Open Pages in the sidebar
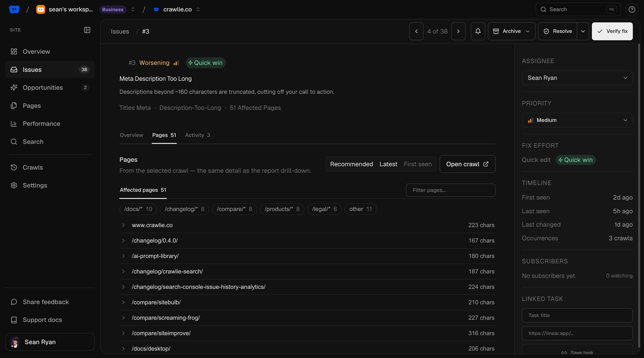Viewport: 644px width, 358px height. pos(50,106)
